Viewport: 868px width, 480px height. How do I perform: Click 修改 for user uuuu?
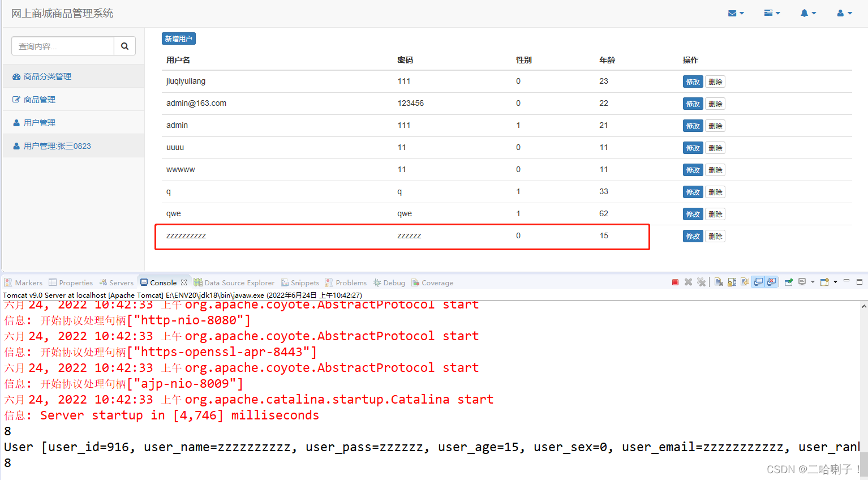(693, 148)
